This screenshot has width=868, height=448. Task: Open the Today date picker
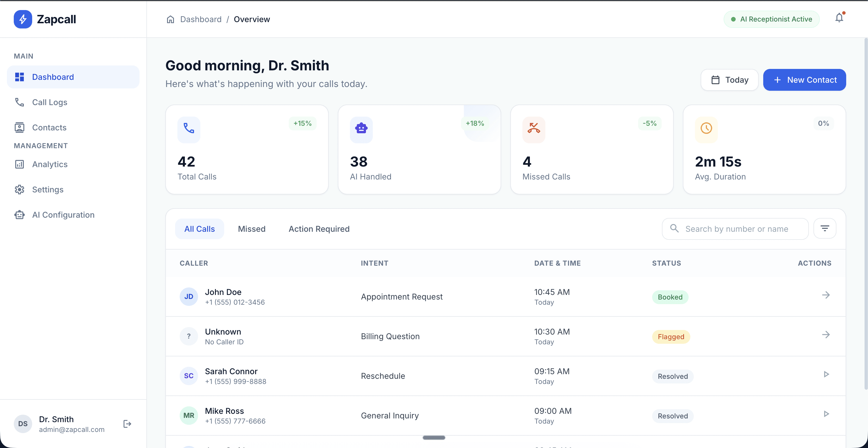click(729, 80)
